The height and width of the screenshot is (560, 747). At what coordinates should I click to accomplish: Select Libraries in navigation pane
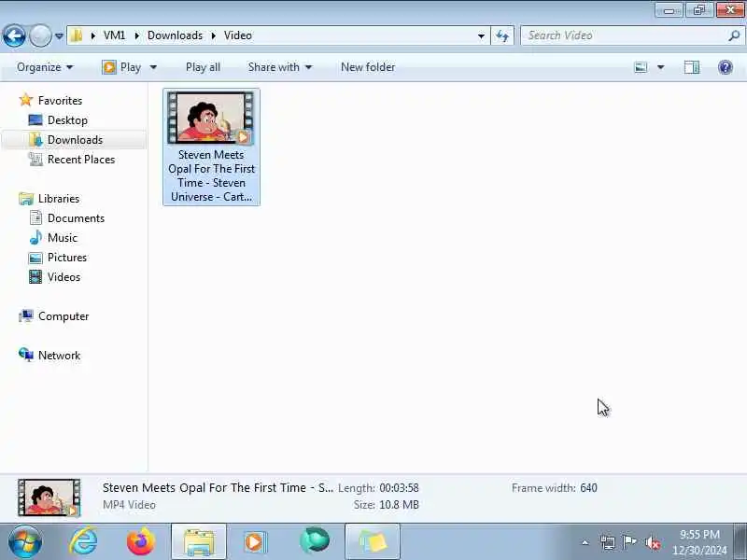[59, 199]
